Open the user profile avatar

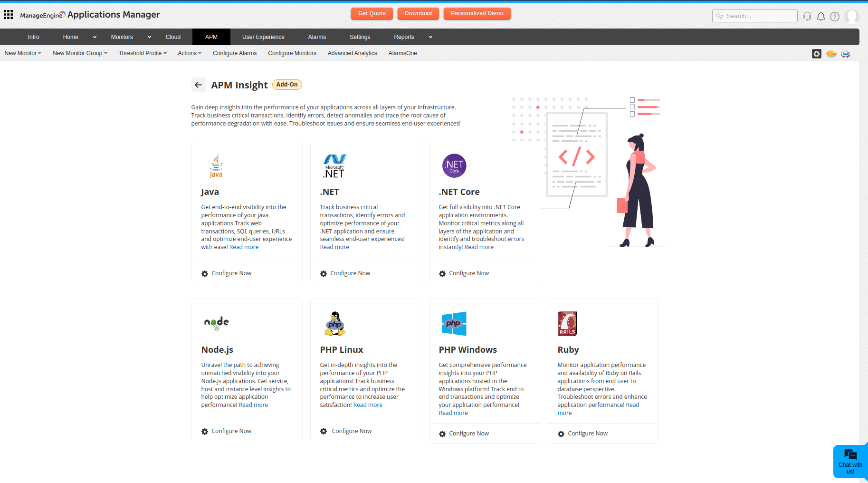click(x=852, y=16)
